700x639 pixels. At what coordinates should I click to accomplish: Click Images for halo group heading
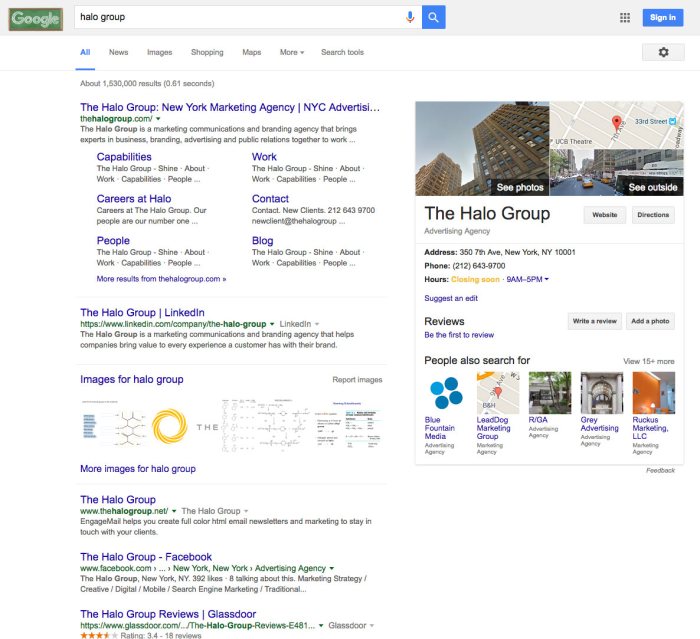[x=132, y=380]
